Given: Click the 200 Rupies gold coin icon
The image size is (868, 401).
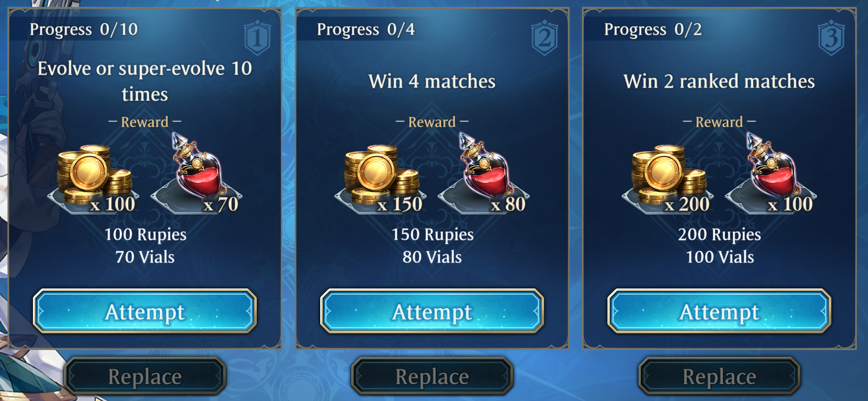Looking at the screenshot, I should point(668,177).
